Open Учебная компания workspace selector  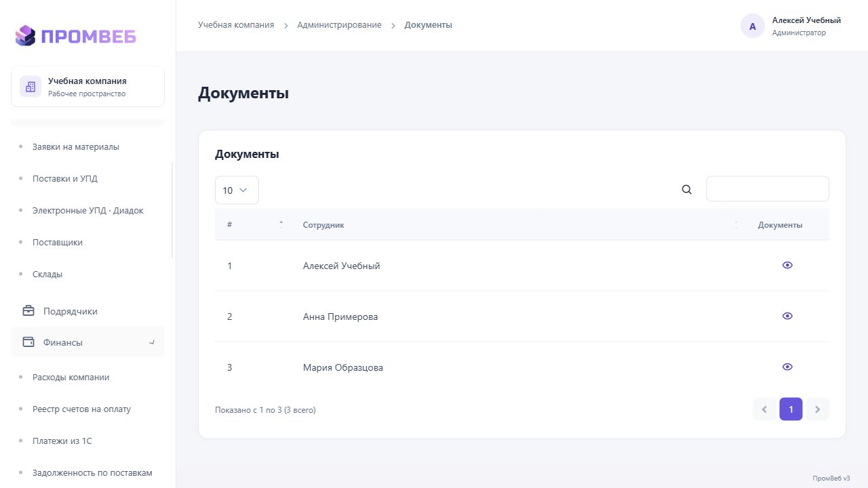pyautogui.click(x=87, y=87)
